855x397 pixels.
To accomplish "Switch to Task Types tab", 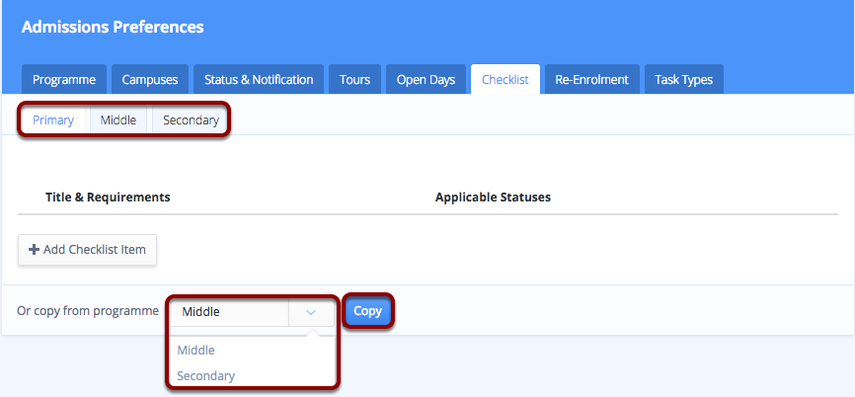I will [x=684, y=80].
